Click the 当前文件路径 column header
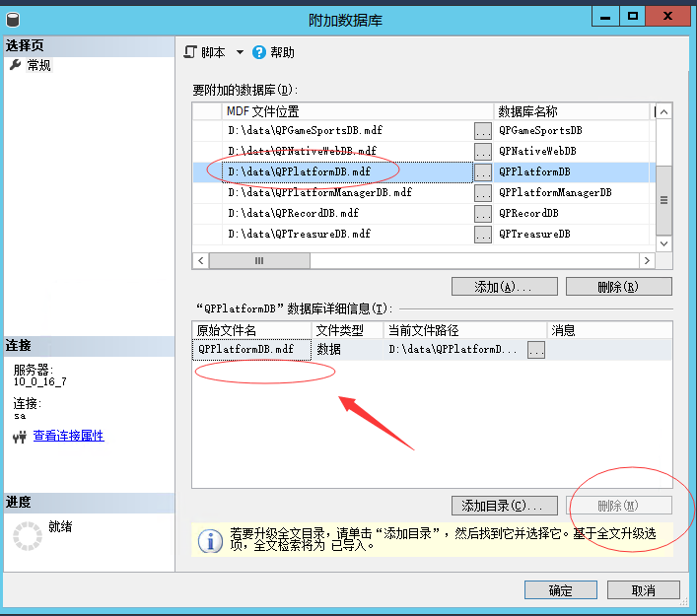The image size is (697, 616). pyautogui.click(x=465, y=330)
